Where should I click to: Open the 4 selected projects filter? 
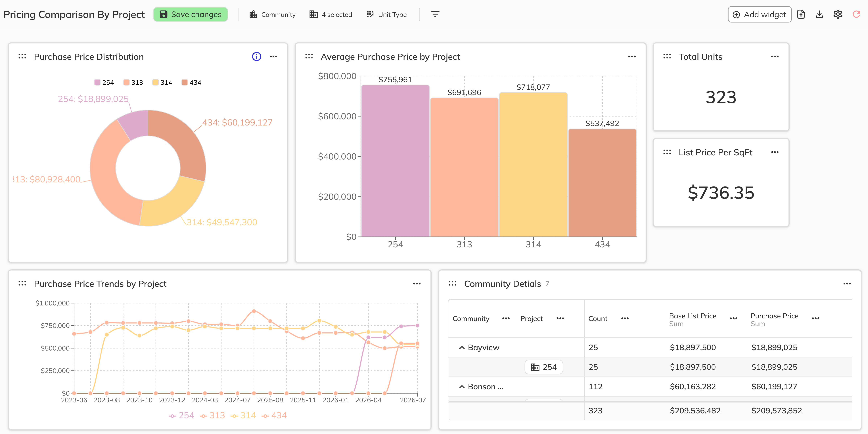331,14
